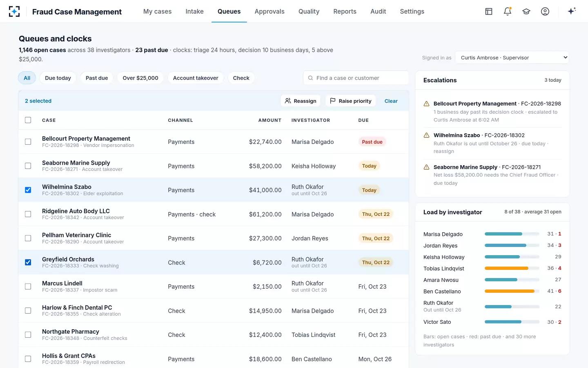The image size is (588, 368).
Task: Check the Harlow & Finch Dental PC row
Action: coord(28,310)
